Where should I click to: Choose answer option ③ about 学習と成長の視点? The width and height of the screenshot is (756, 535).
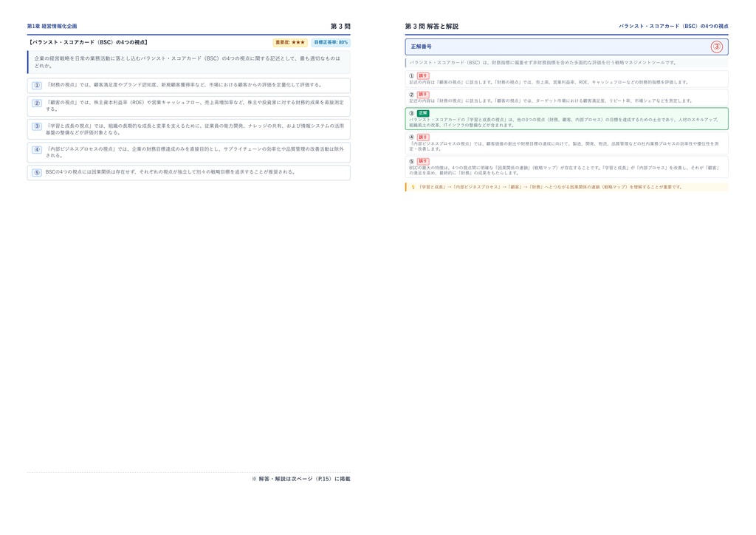[188, 129]
